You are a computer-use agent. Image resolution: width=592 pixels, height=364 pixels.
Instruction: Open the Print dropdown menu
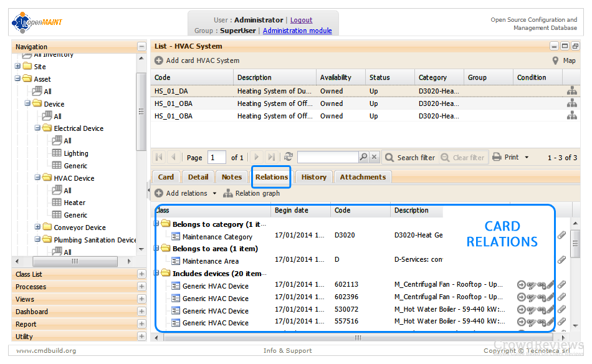[x=527, y=158]
